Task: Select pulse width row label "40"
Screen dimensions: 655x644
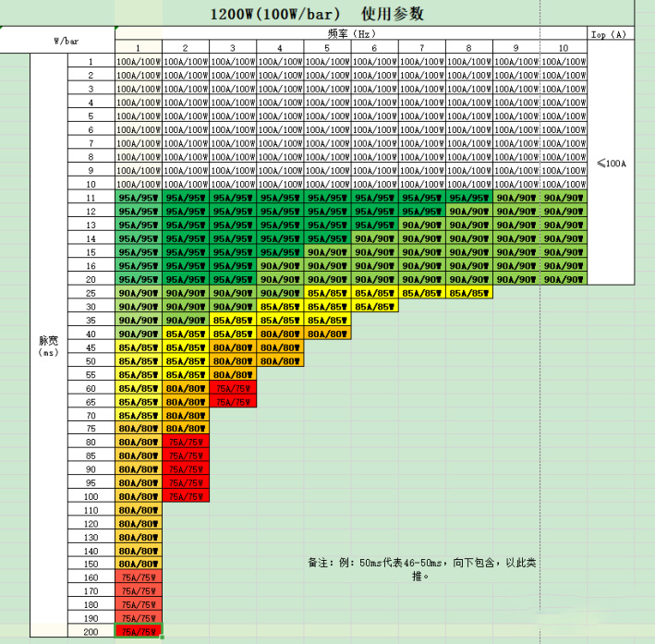Action: pyautogui.click(x=91, y=334)
